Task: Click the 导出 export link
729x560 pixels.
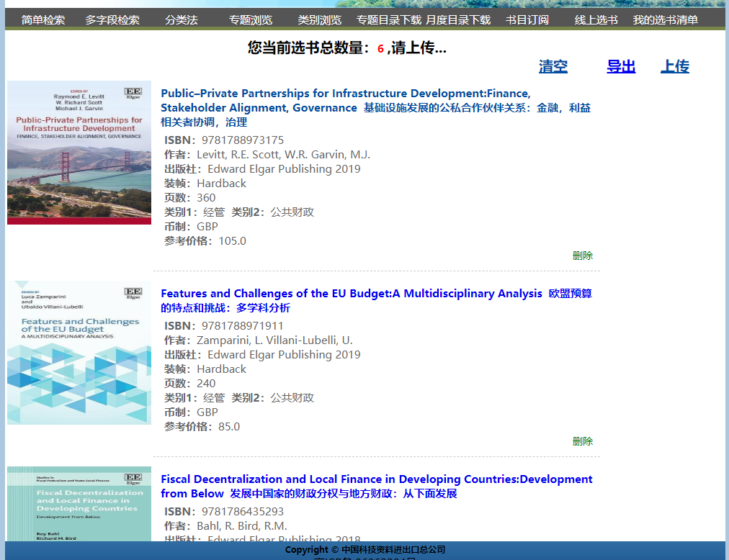Action: click(621, 67)
